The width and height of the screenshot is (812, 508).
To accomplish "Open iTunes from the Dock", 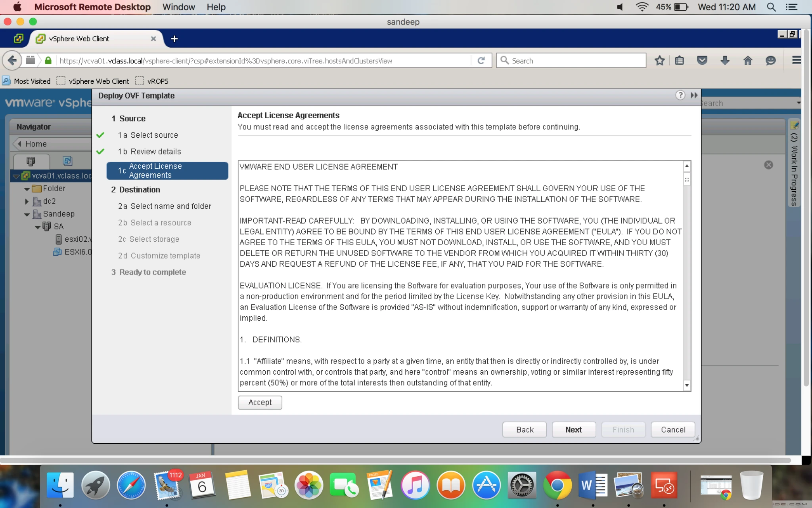I will (x=416, y=485).
